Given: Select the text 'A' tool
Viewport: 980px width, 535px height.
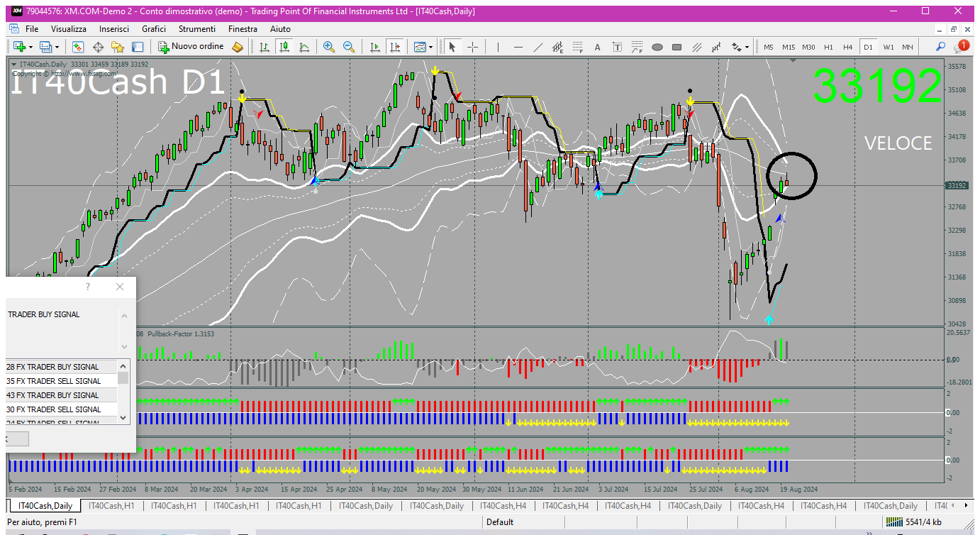Looking at the screenshot, I should 597,47.
